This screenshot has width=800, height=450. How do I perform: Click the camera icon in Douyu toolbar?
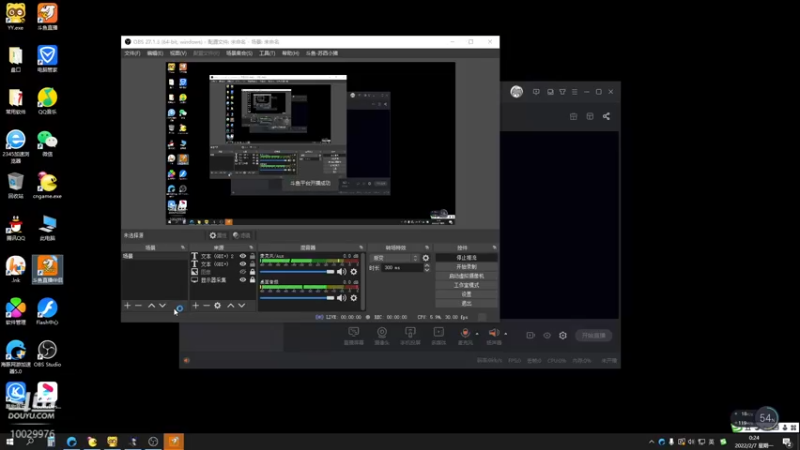pos(382,335)
